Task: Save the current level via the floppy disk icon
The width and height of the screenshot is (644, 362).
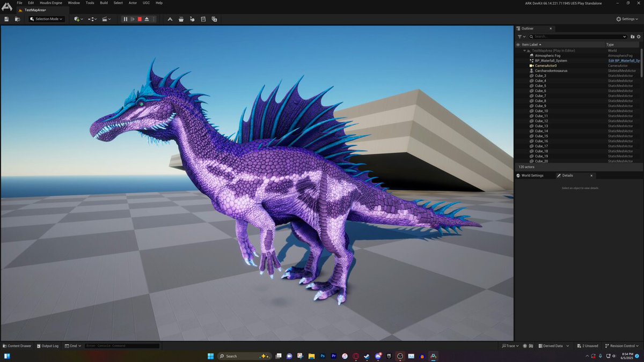Action: pos(6,19)
